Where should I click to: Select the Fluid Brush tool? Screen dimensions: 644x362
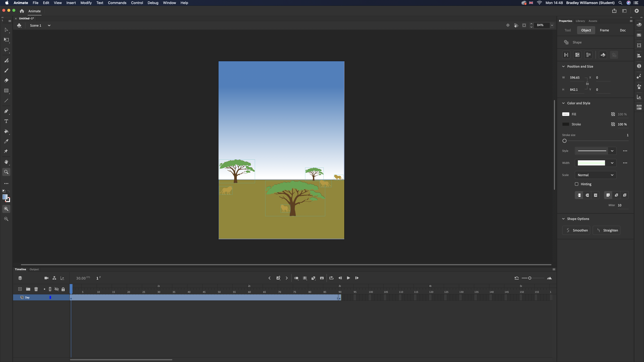click(x=6, y=60)
